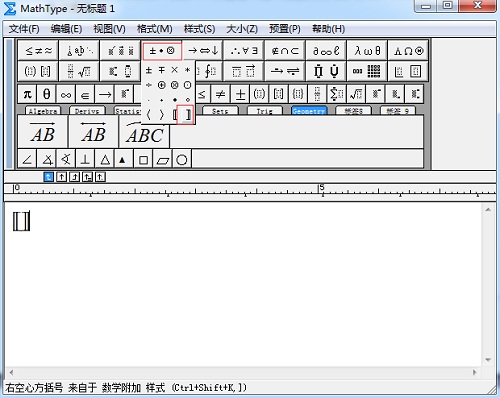This screenshot has width=500, height=398.
Task: Open the fraction and radical templates palette
Action: [79, 71]
